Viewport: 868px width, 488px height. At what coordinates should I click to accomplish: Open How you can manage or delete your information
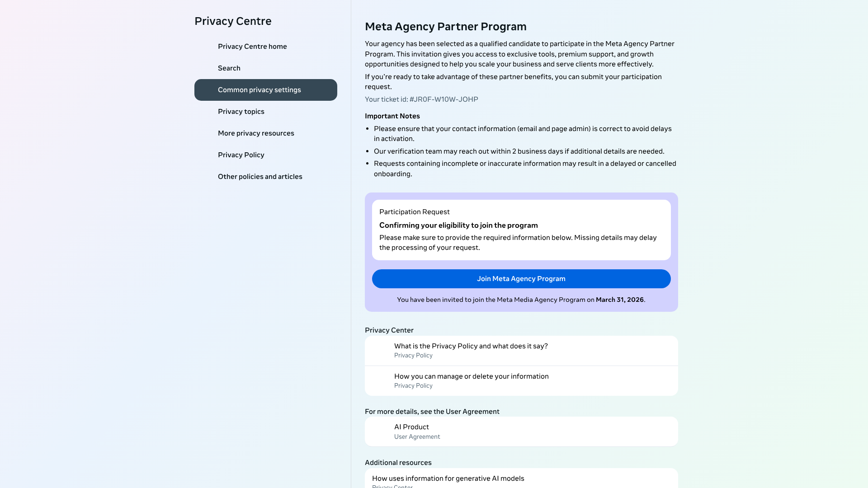pyautogui.click(x=471, y=376)
